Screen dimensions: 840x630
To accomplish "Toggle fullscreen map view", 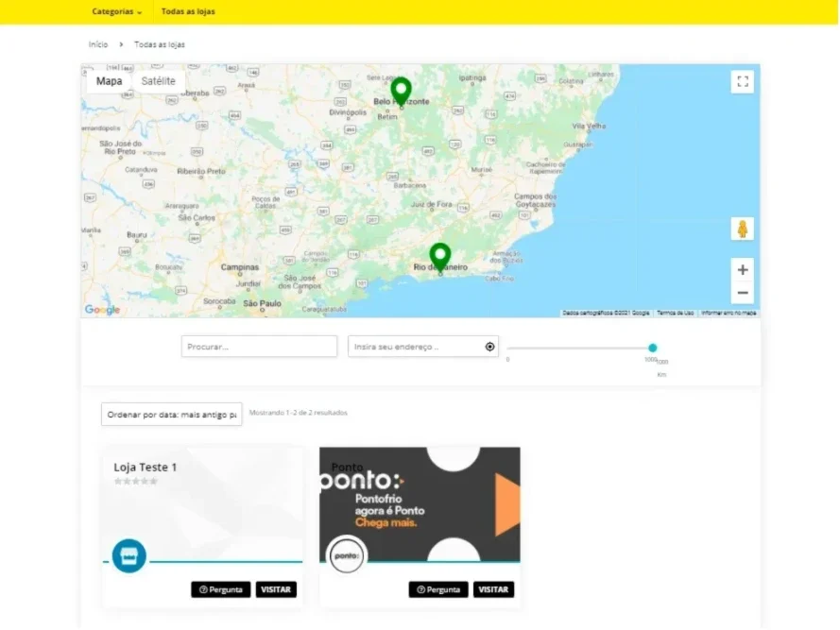I will [x=743, y=81].
